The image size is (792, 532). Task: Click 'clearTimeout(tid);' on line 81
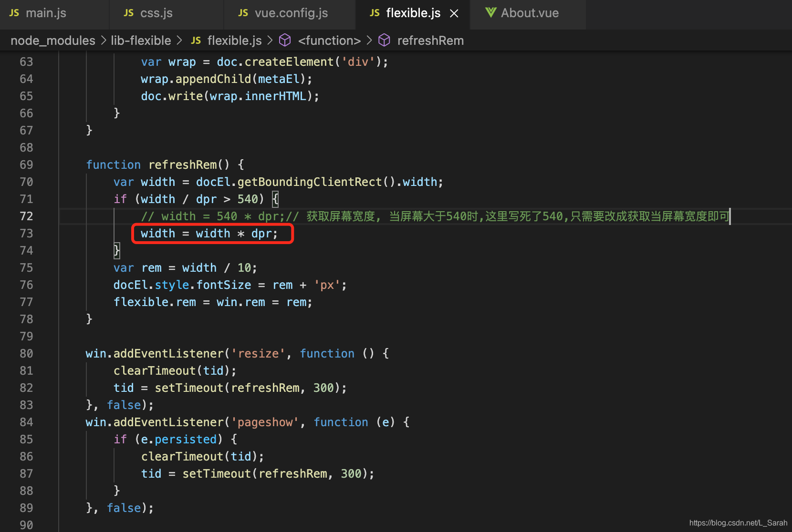[175, 371]
